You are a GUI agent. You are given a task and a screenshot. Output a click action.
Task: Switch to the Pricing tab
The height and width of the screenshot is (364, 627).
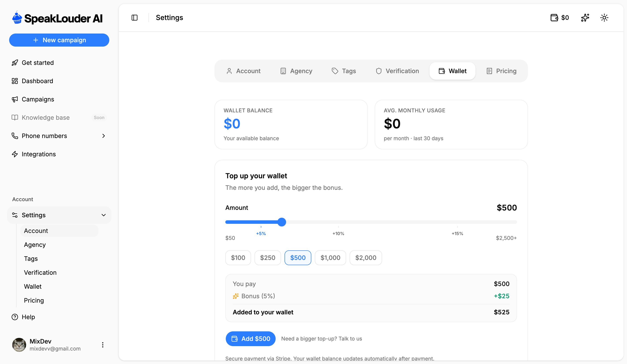tap(501, 71)
